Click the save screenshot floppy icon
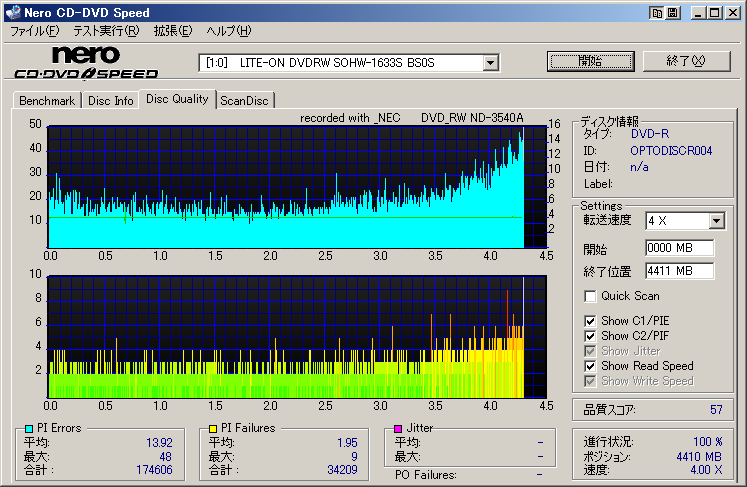Image resolution: width=747 pixels, height=487 pixels. [x=672, y=13]
